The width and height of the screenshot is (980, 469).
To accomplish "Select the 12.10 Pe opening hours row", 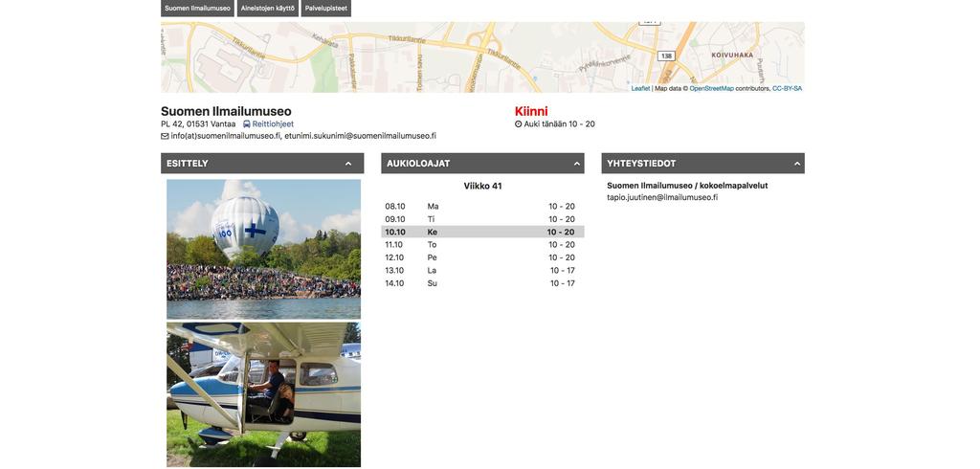I will [482, 257].
